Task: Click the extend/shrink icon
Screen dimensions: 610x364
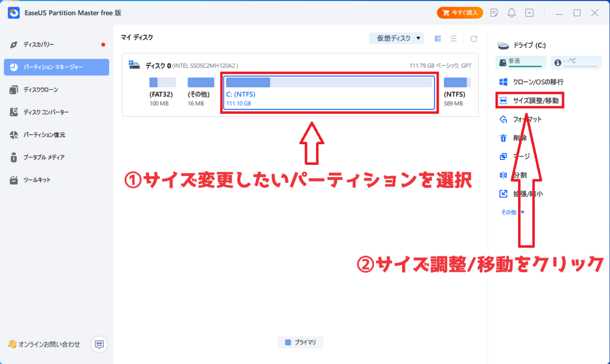Action: pos(503,193)
